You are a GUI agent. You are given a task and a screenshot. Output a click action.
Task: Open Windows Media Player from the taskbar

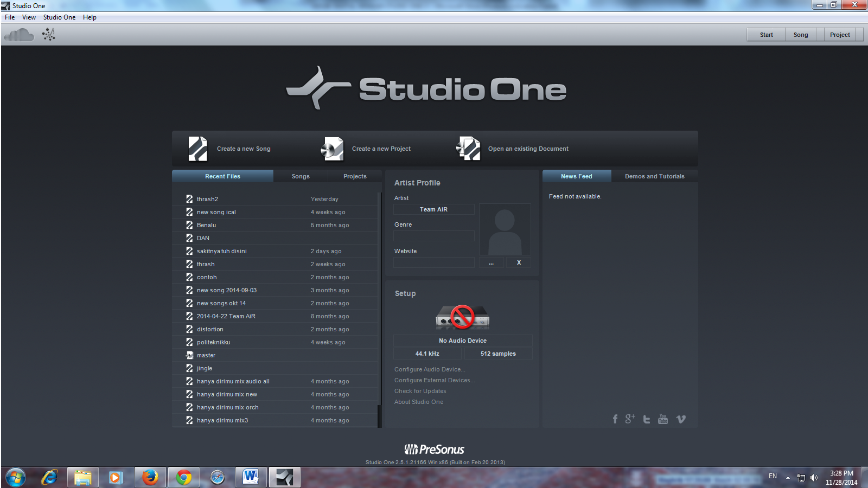[116, 478]
